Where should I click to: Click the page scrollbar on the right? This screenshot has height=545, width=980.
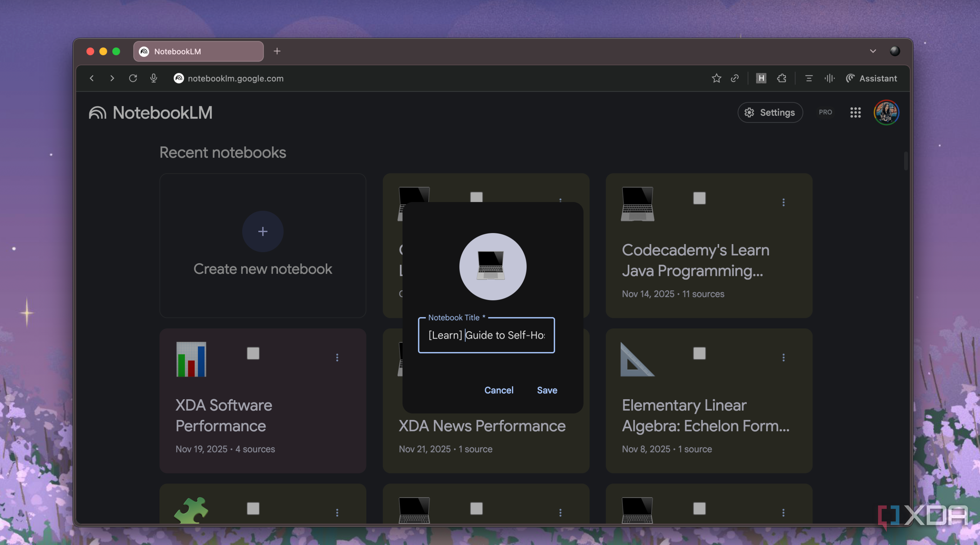point(906,161)
